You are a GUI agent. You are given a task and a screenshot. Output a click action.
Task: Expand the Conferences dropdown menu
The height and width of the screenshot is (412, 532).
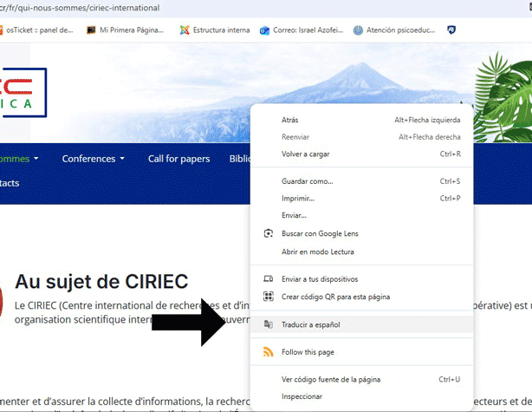[x=93, y=159]
